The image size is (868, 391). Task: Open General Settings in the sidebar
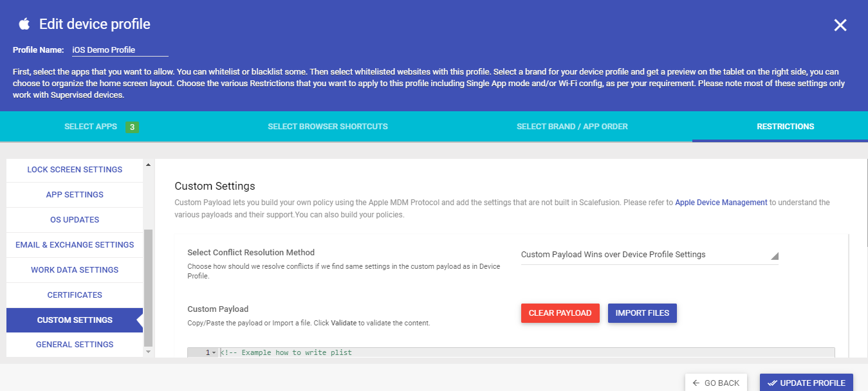(x=75, y=345)
